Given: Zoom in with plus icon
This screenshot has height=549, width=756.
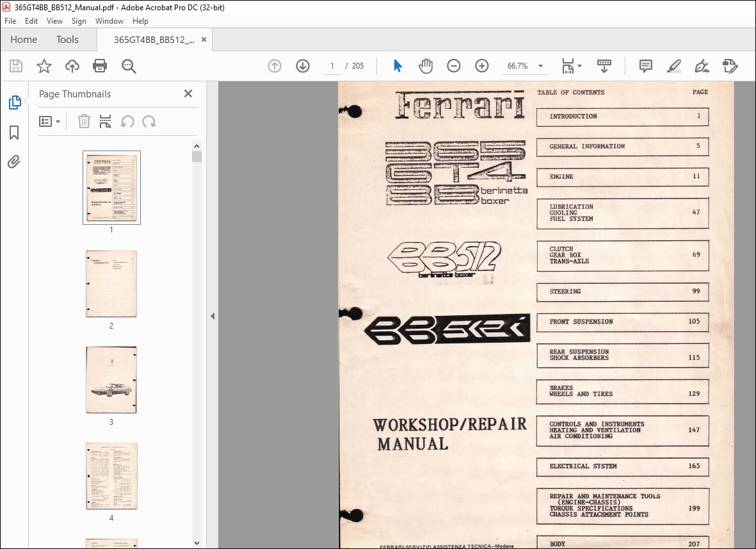Looking at the screenshot, I should coord(481,65).
